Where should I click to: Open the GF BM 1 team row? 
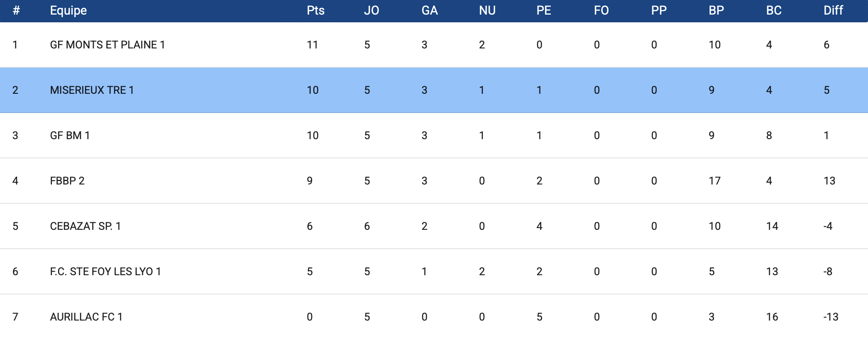pyautogui.click(x=70, y=136)
